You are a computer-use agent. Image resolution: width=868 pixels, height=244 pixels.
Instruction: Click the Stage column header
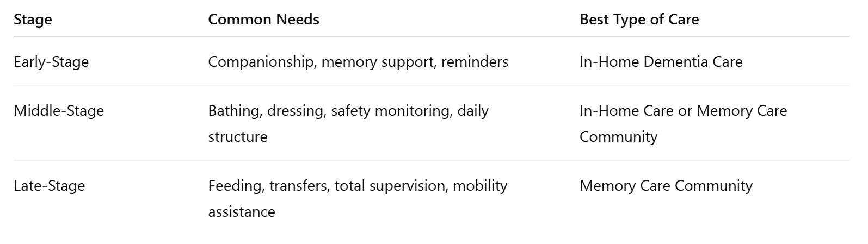pos(33,20)
